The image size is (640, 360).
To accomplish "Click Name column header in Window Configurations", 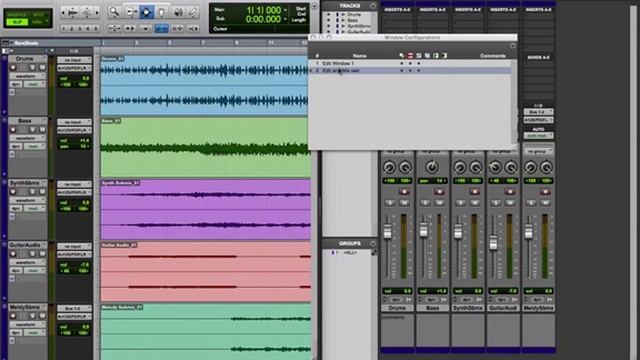I will [x=359, y=56].
